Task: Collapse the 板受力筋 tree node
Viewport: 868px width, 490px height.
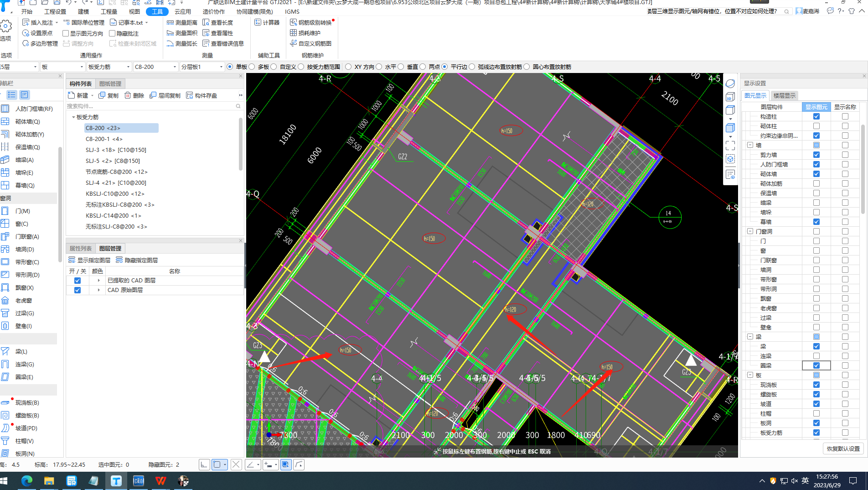Action: [x=73, y=117]
